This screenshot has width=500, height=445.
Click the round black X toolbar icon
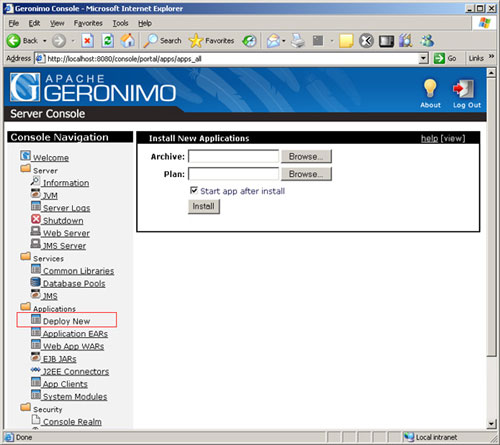click(x=366, y=41)
